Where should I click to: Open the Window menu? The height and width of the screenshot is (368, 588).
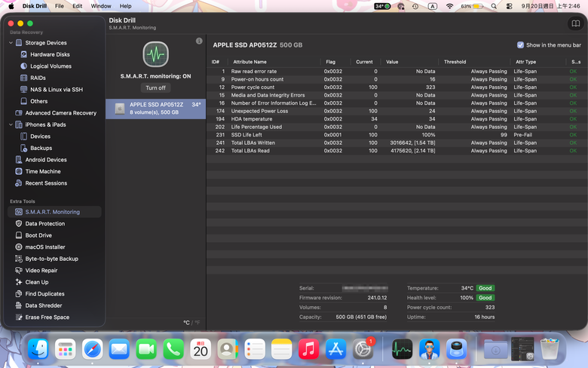[x=101, y=6]
